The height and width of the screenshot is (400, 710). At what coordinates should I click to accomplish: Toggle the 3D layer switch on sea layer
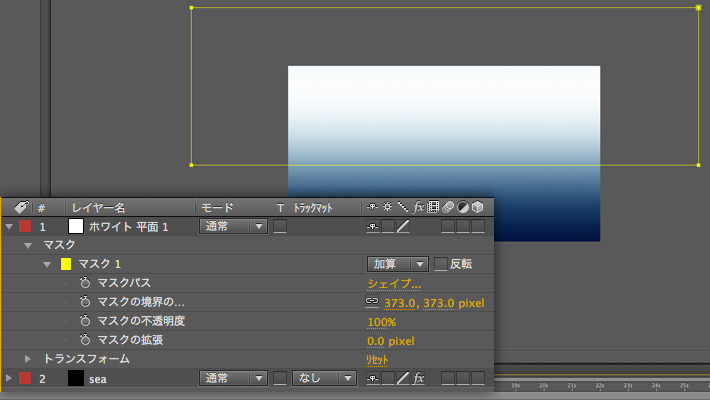[478, 378]
